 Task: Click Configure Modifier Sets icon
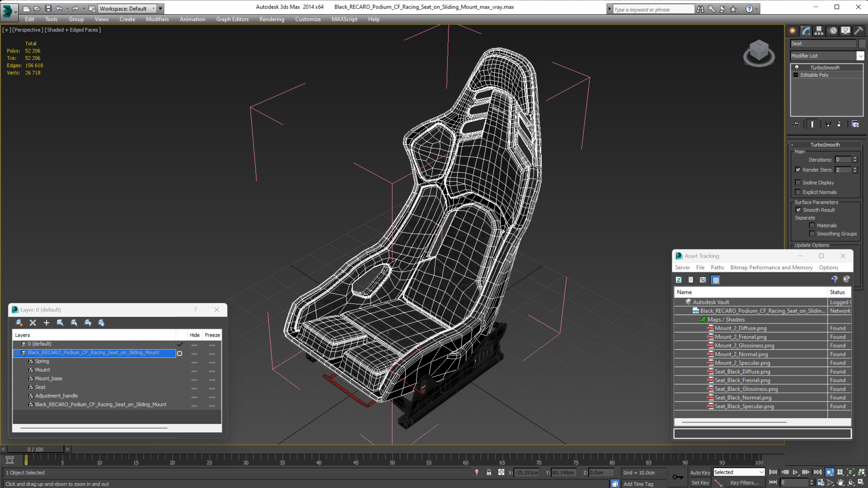coord(855,124)
